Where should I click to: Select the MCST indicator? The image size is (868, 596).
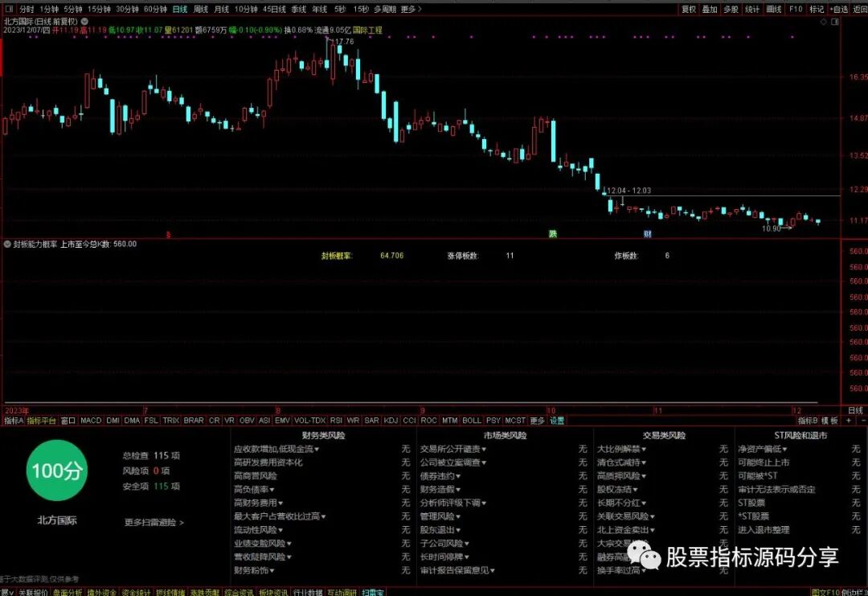(515, 421)
